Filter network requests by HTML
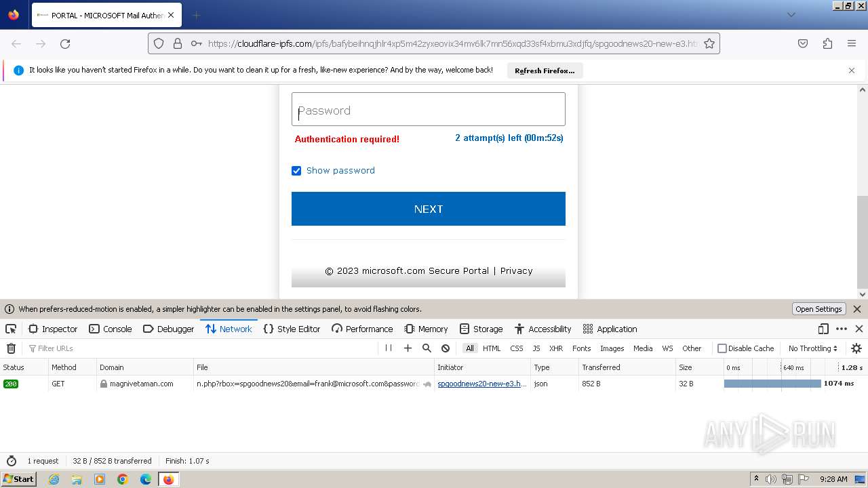This screenshot has height=488, width=868. coord(492,348)
